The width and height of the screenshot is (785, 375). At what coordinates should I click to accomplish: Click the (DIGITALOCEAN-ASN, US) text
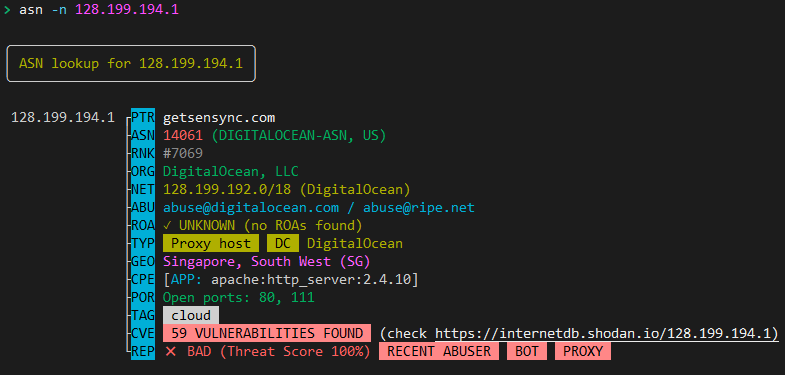298,136
